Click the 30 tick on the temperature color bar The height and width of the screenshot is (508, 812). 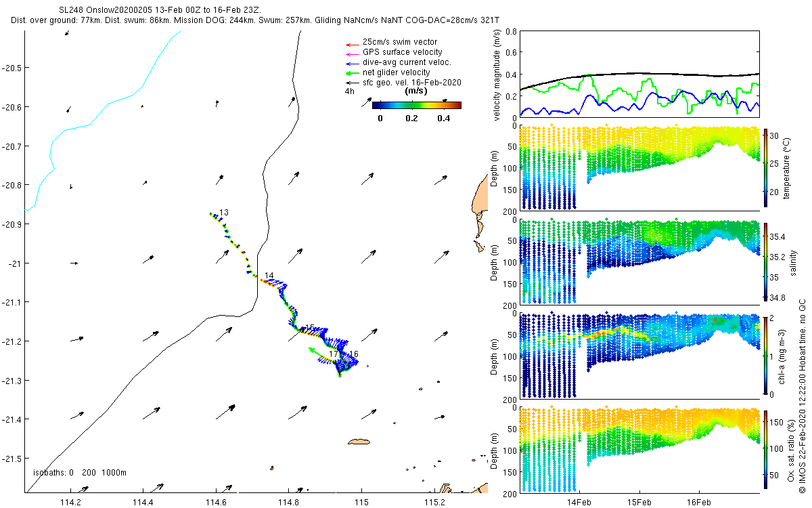click(775, 135)
